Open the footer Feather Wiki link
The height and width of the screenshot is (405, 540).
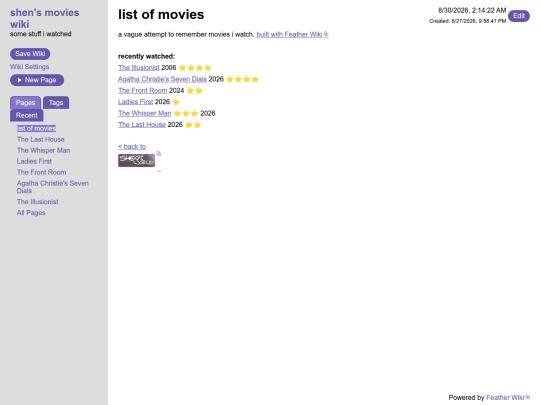505,397
